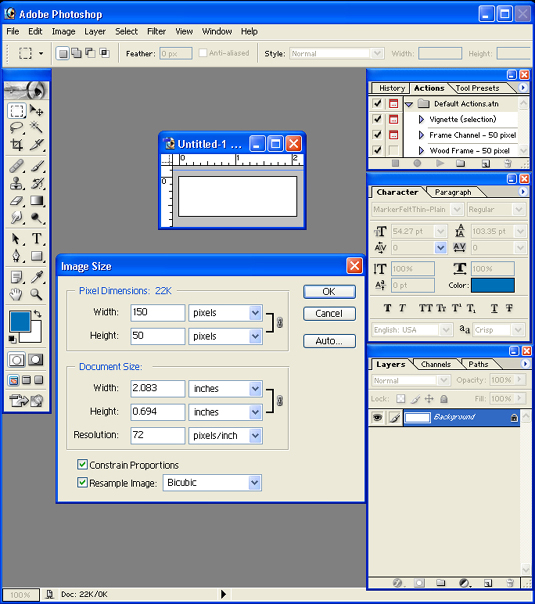
Task: Select the Lasso tool
Action: (x=17, y=128)
